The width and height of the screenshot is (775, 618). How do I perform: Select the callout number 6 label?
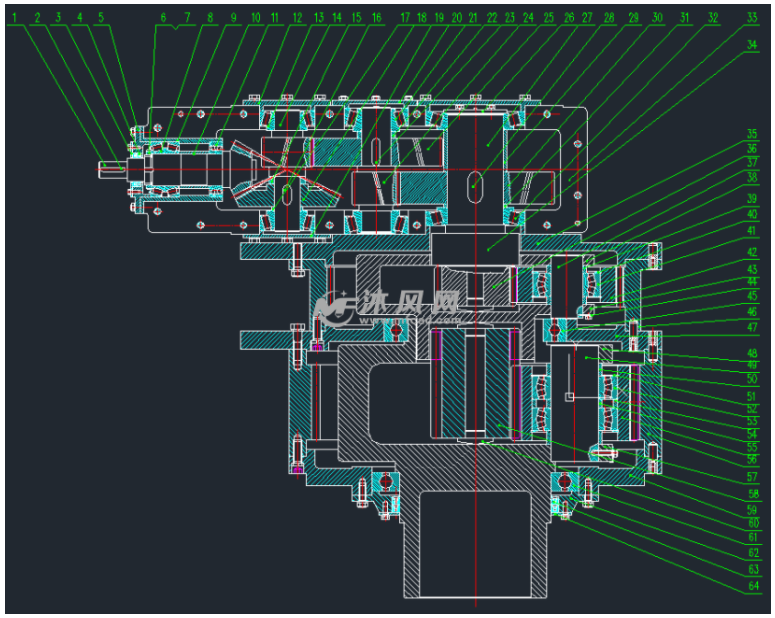[163, 17]
